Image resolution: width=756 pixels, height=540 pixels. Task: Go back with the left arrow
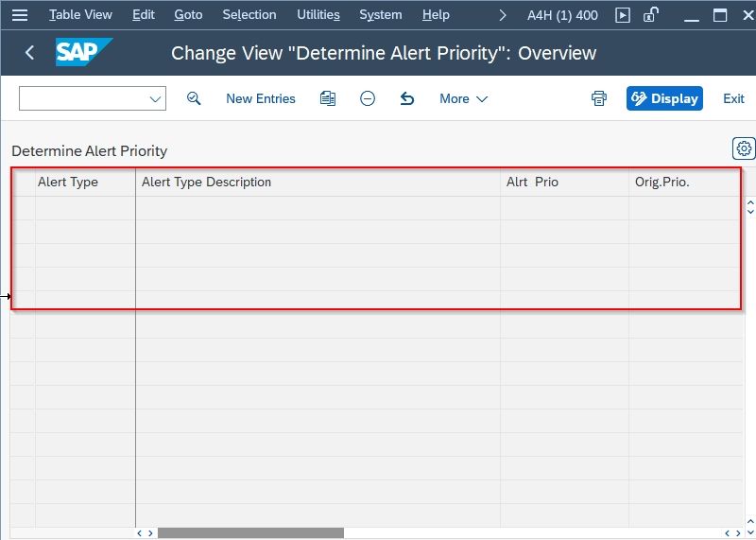tap(30, 52)
